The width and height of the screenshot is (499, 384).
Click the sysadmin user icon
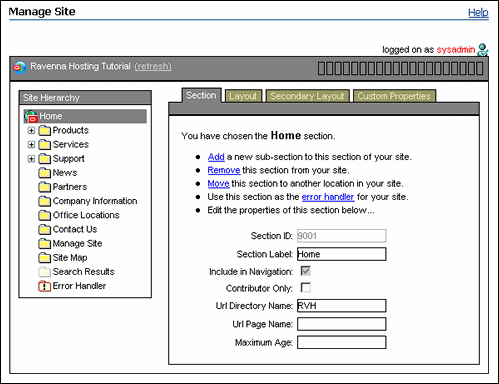[482, 50]
